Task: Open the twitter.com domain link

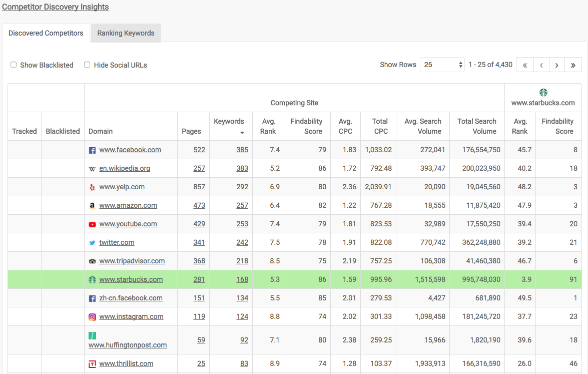Action: pyautogui.click(x=117, y=242)
